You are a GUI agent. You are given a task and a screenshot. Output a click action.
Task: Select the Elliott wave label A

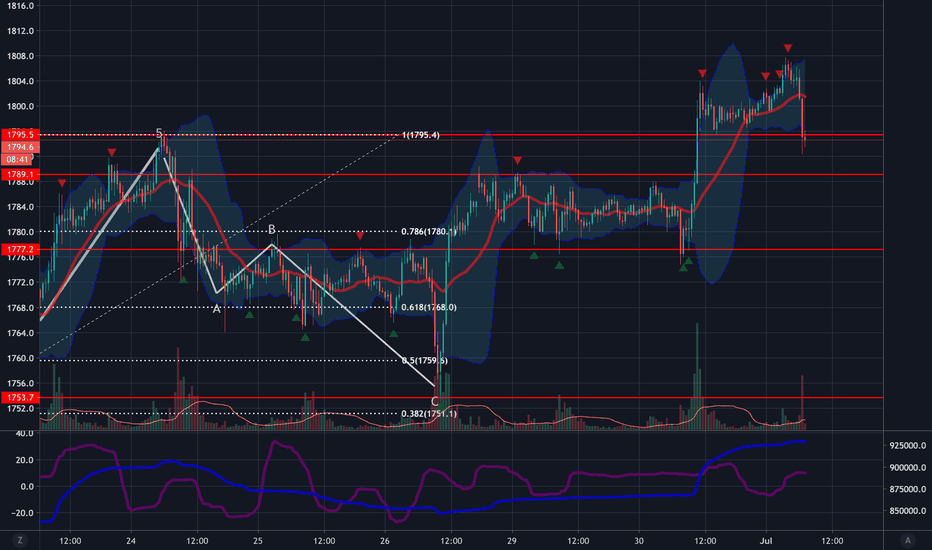(216, 309)
